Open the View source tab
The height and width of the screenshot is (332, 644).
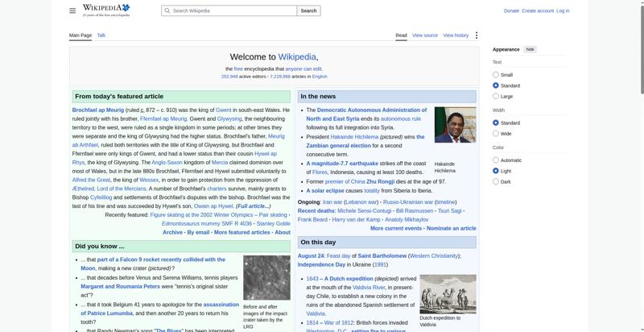425,35
